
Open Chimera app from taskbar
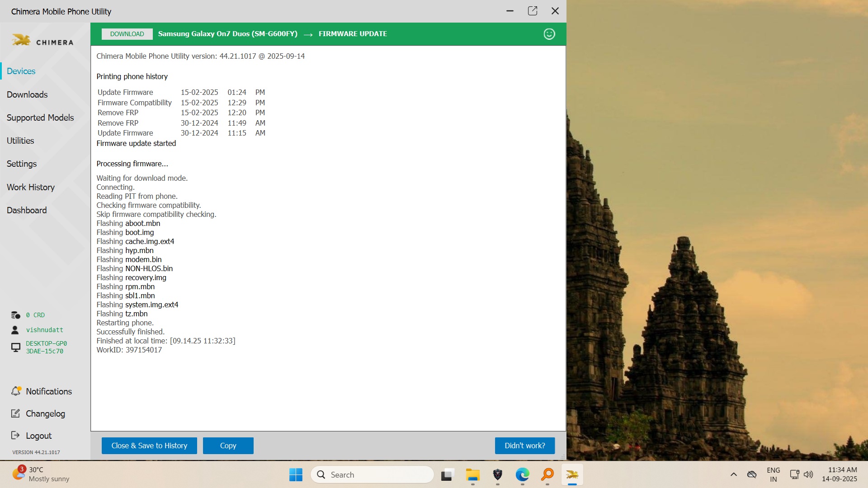tap(572, 474)
